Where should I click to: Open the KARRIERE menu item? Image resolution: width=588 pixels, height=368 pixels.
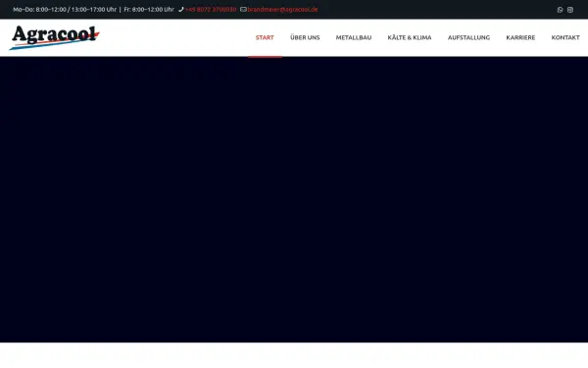click(x=520, y=37)
